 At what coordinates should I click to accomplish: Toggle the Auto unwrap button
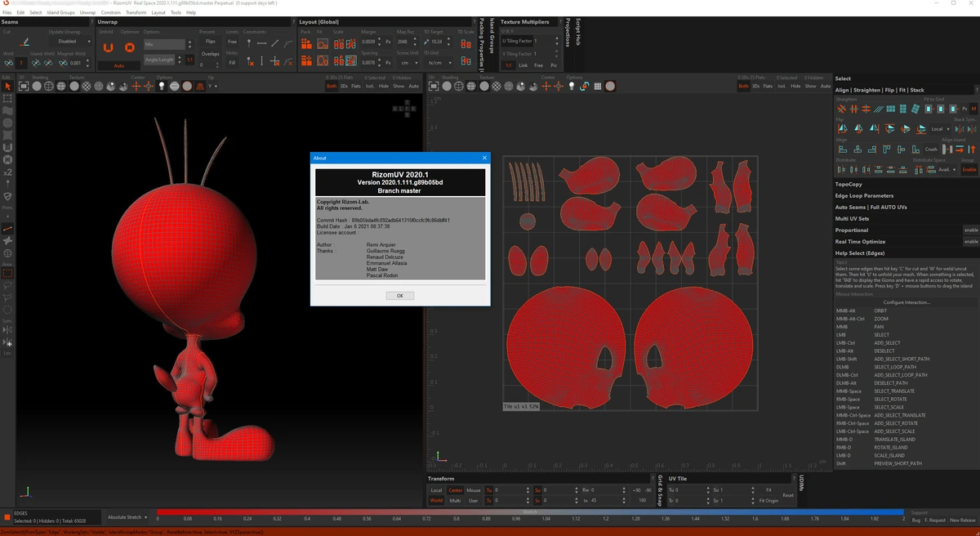click(118, 65)
